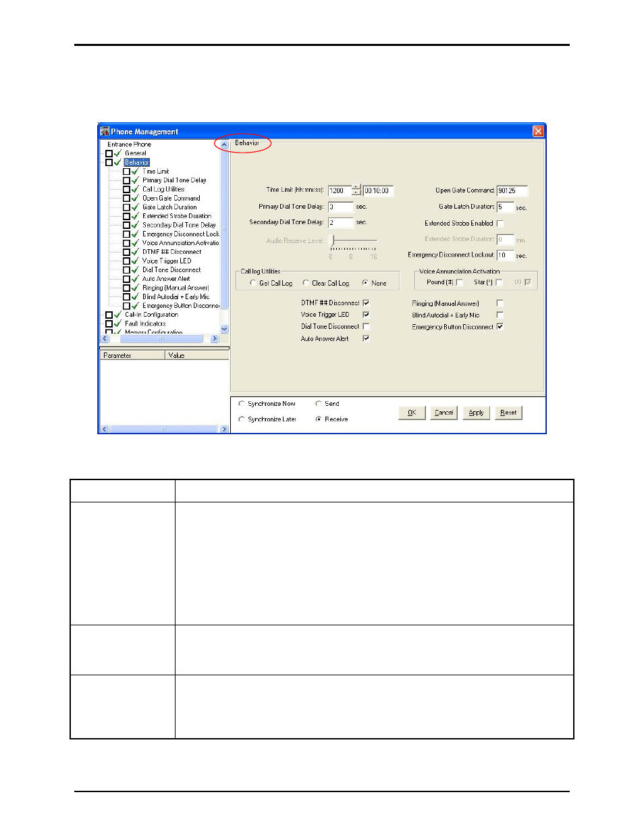
Task: Click the Open Gate Command field
Action: tap(512, 190)
